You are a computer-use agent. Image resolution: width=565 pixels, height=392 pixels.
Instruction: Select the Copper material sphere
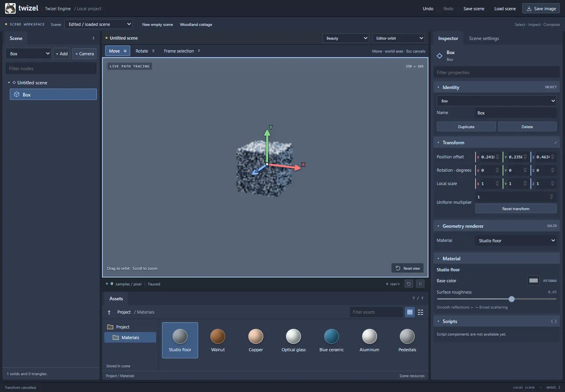256,336
